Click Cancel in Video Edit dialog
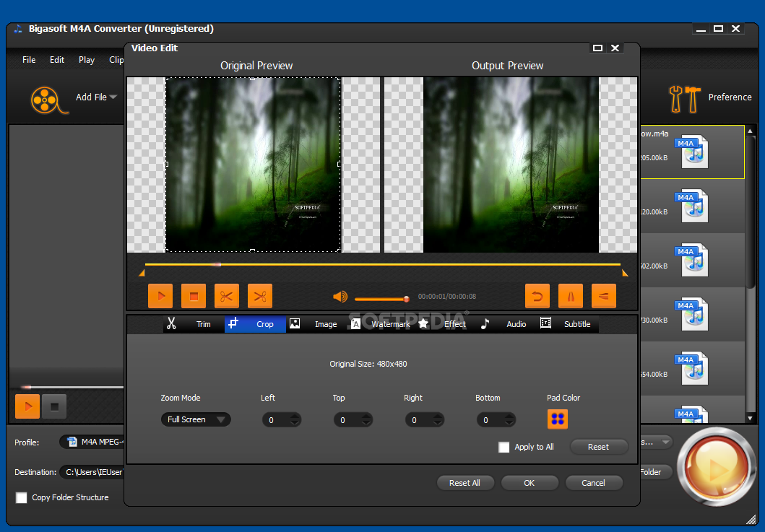Viewport: 765px width, 532px height. coord(593,483)
